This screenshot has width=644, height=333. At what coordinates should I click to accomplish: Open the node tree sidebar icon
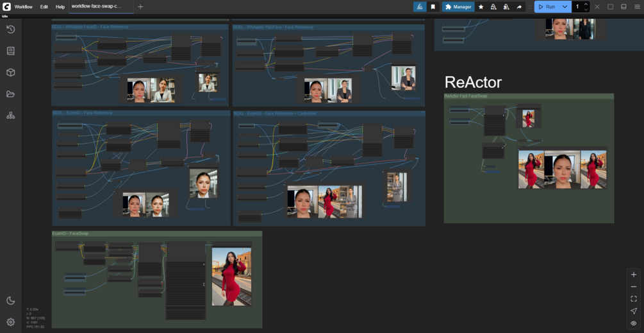[x=11, y=115]
